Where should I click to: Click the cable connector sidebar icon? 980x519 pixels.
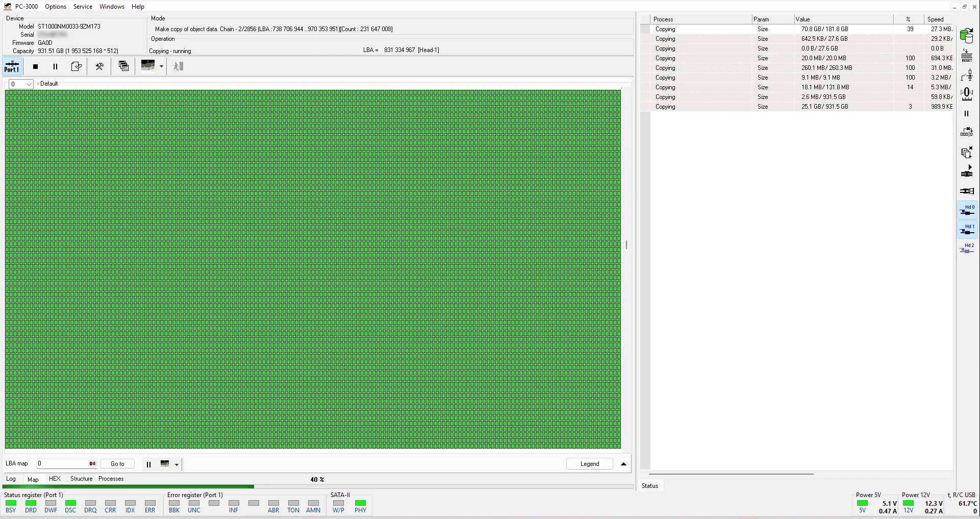click(x=967, y=191)
